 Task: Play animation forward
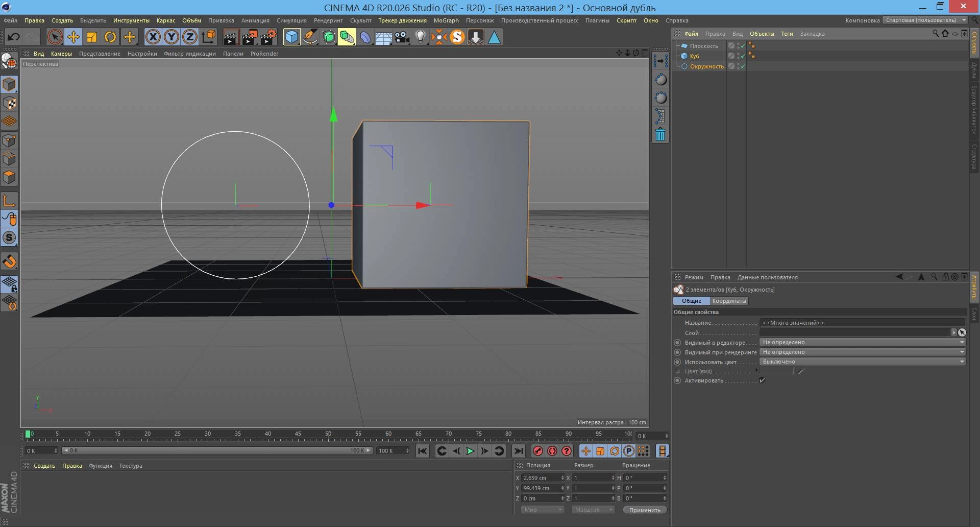(470, 451)
